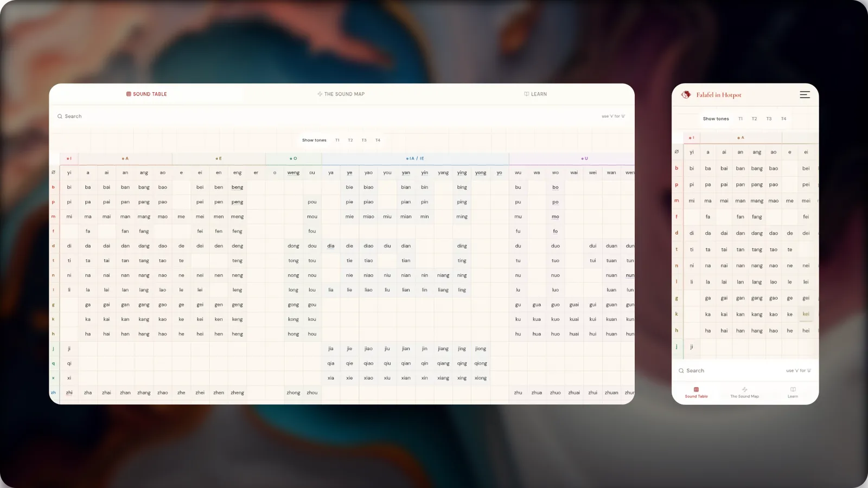Click the 'jiong' cell
Viewport: 868px width, 488px height.
coord(481,349)
